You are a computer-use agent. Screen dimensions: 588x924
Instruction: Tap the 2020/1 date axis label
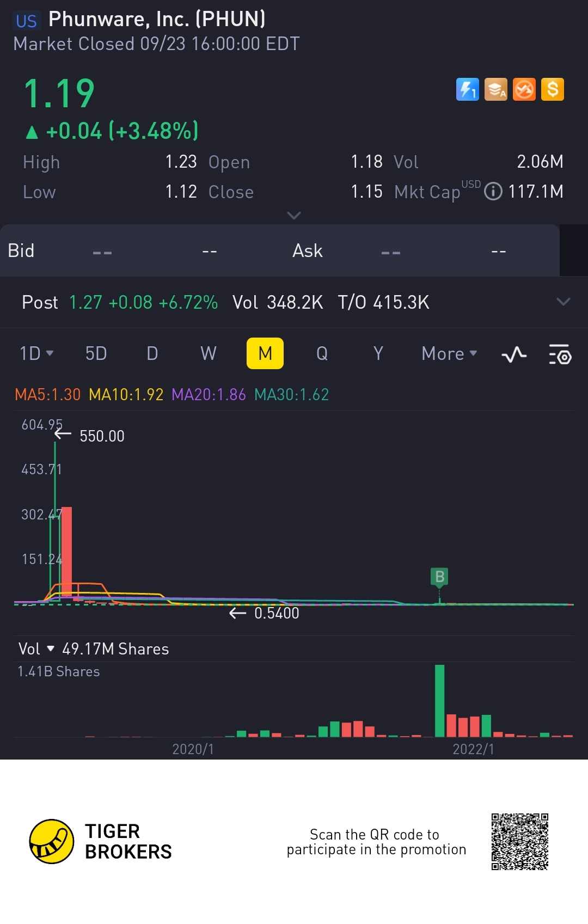[193, 749]
